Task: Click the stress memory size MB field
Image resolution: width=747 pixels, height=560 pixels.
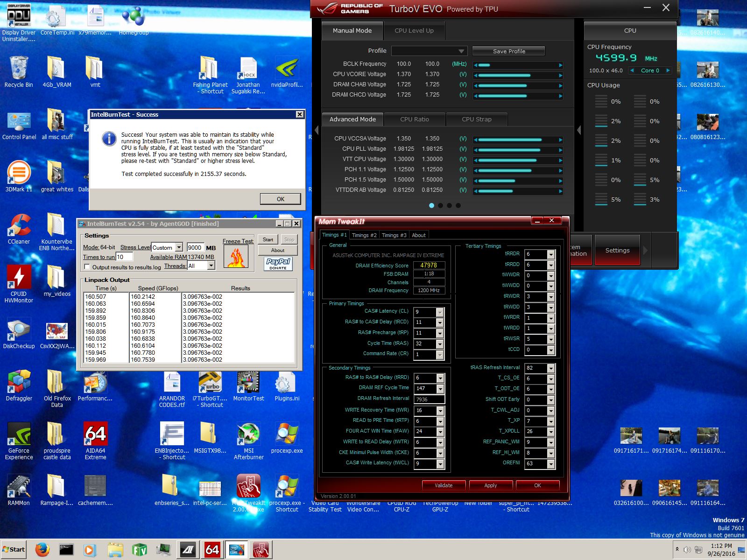Action: click(195, 247)
